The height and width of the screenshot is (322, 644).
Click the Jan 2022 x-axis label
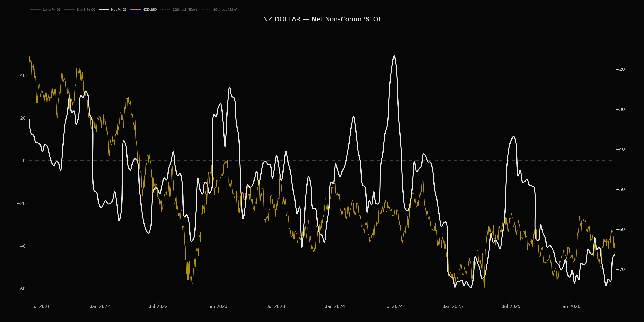[100, 306]
